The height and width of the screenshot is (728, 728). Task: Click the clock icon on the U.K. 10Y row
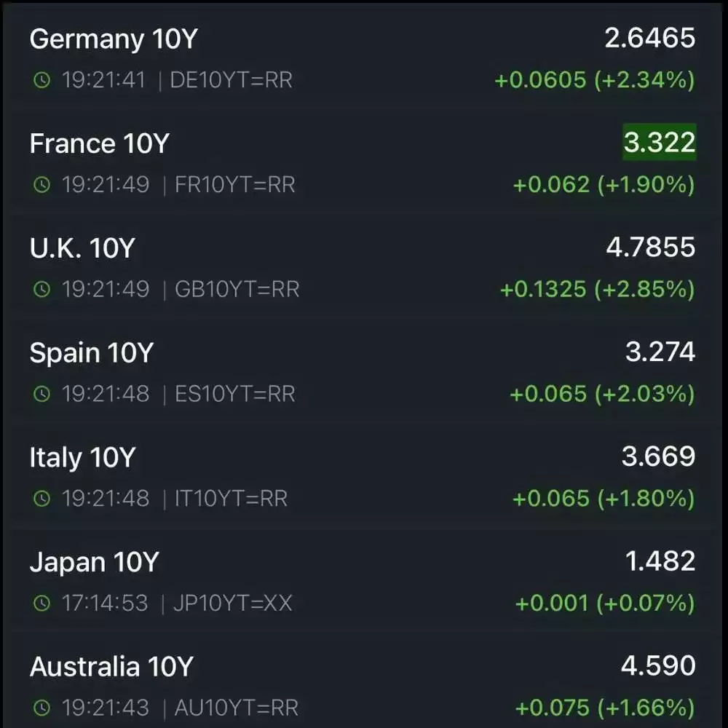pos(41,290)
